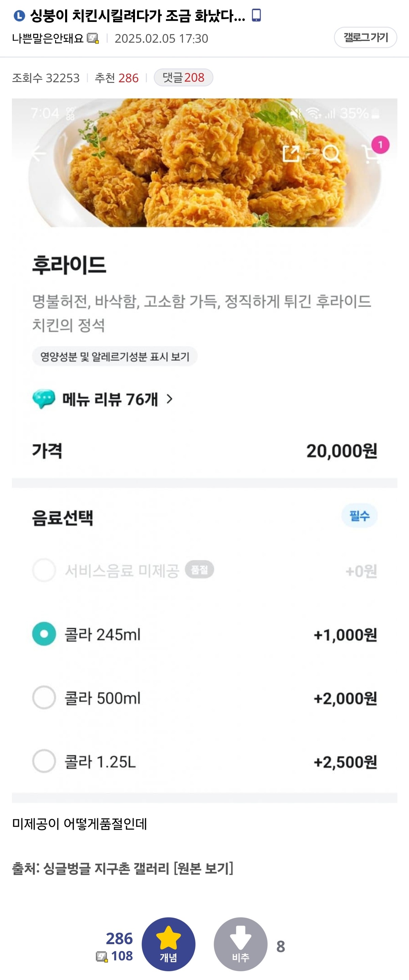Click the gray 비추 downvote arrow button
Image resolution: width=409 pixels, height=980 pixels.
pyautogui.click(x=241, y=944)
